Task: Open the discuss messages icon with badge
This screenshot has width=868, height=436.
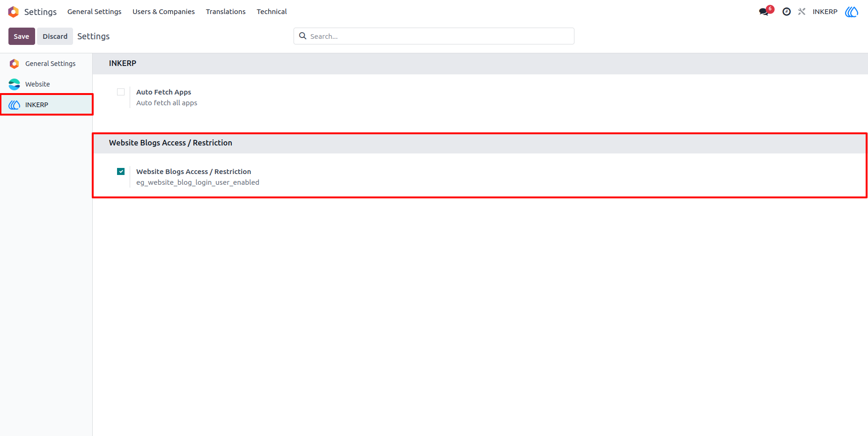Action: click(766, 11)
